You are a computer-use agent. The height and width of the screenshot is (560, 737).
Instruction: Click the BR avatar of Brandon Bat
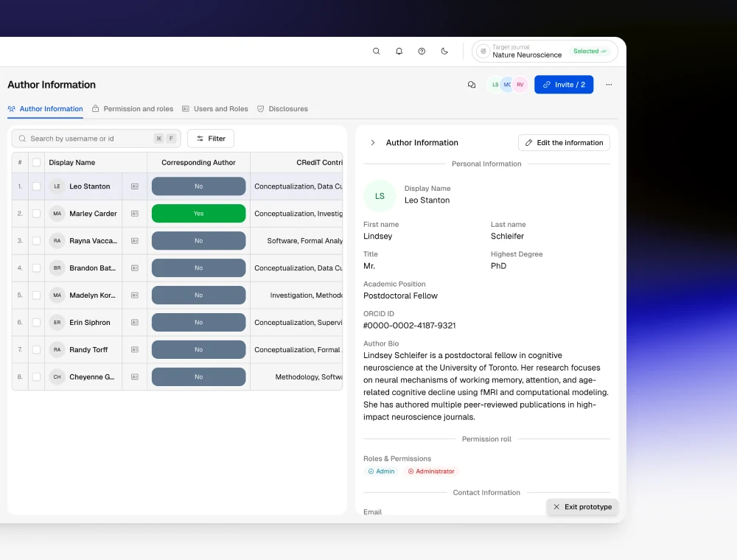57,268
